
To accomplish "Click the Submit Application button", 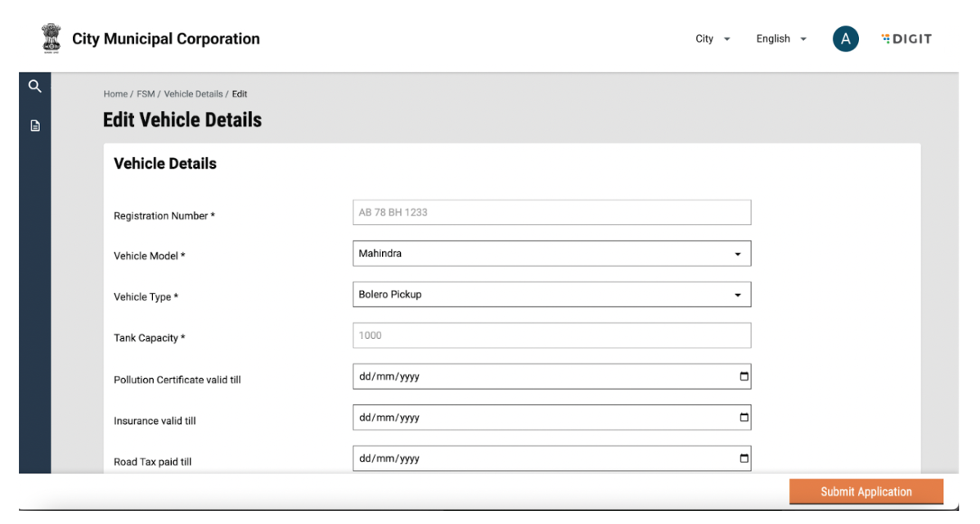I will 865,491.
